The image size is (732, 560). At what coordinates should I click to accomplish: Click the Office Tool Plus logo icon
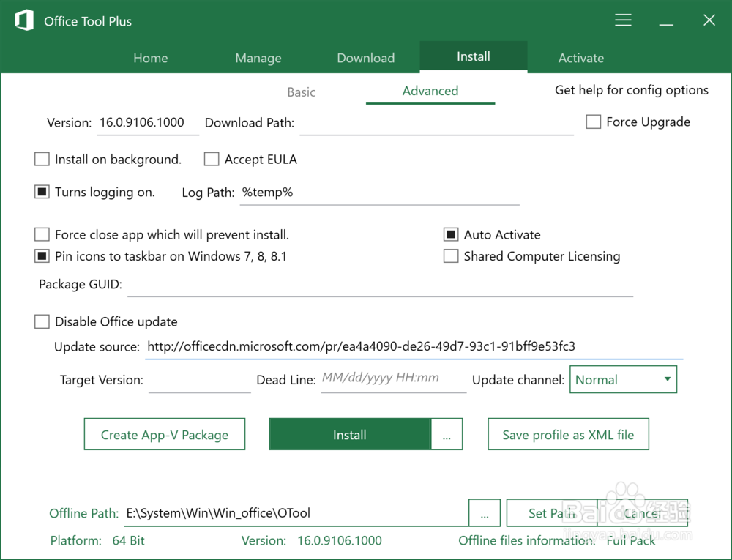[x=24, y=21]
